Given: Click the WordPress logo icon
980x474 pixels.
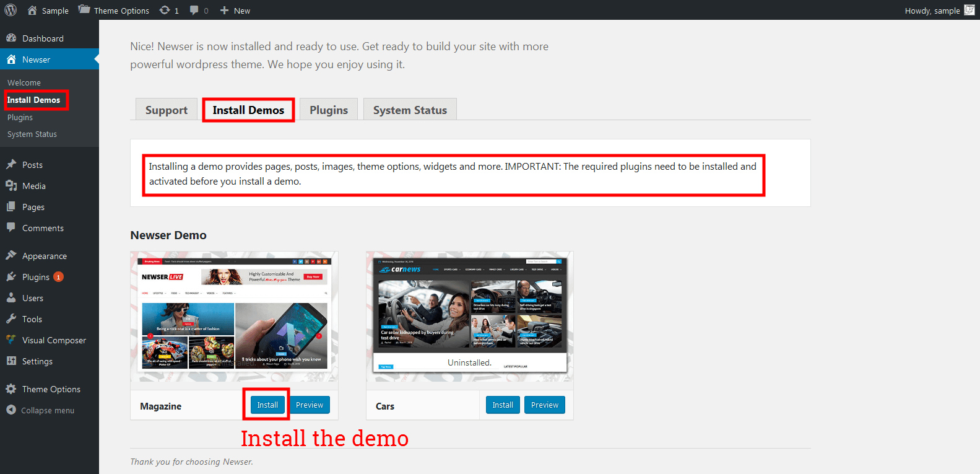Looking at the screenshot, I should (x=11, y=10).
